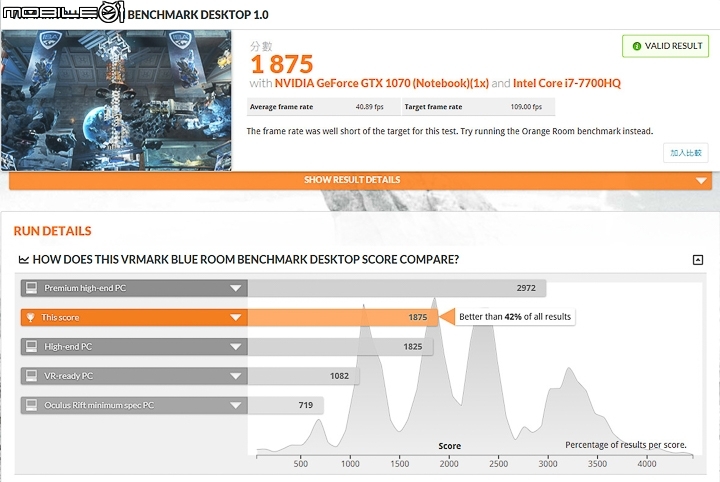Click the 加入比較 compare button

(686, 153)
